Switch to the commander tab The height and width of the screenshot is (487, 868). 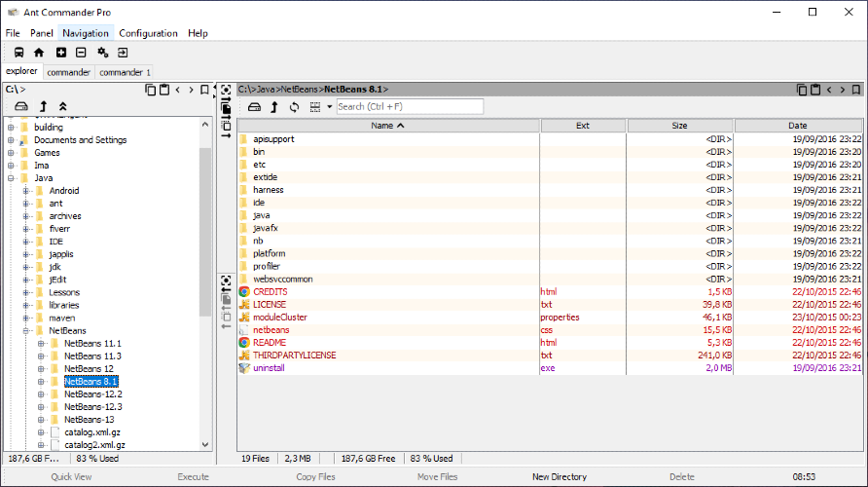point(68,72)
